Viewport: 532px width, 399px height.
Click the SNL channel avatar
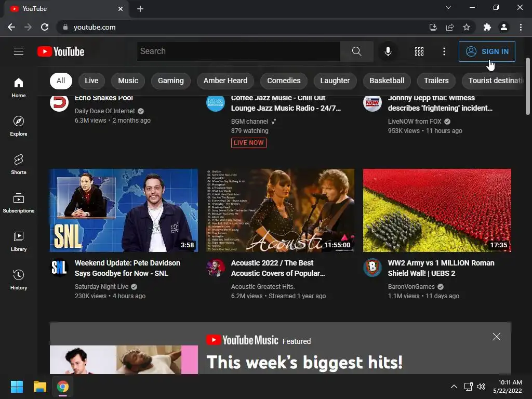point(59,268)
